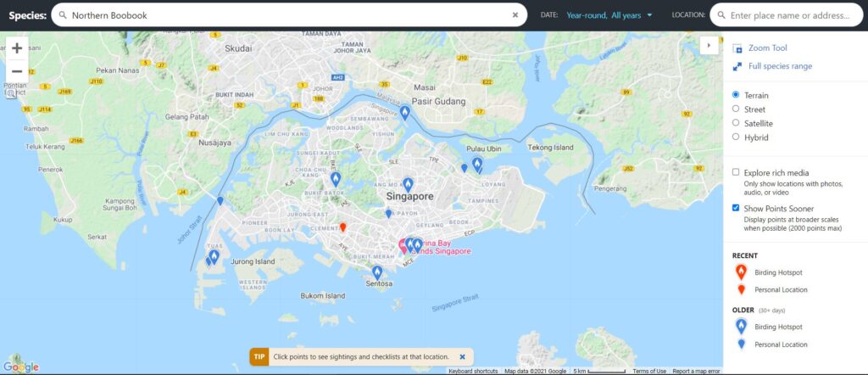Image resolution: width=868 pixels, height=375 pixels.
Task: Open the Terms of Use link
Action: (649, 371)
